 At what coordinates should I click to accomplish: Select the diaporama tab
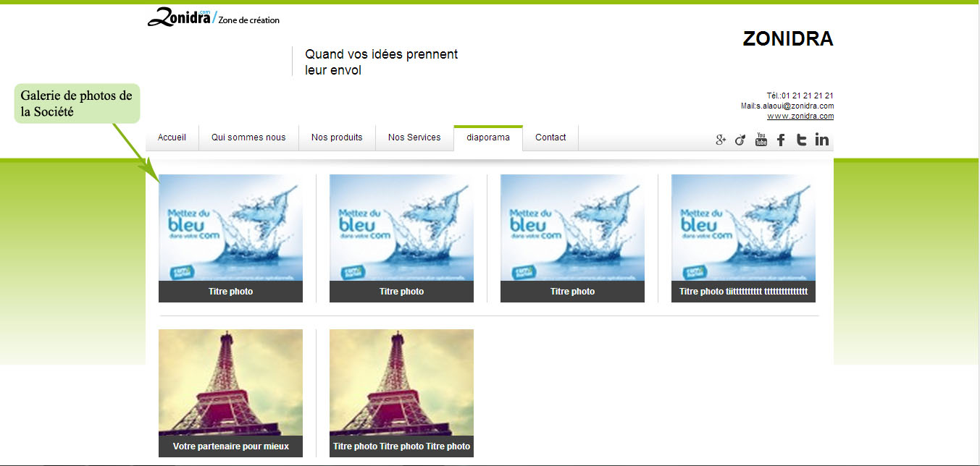point(487,137)
